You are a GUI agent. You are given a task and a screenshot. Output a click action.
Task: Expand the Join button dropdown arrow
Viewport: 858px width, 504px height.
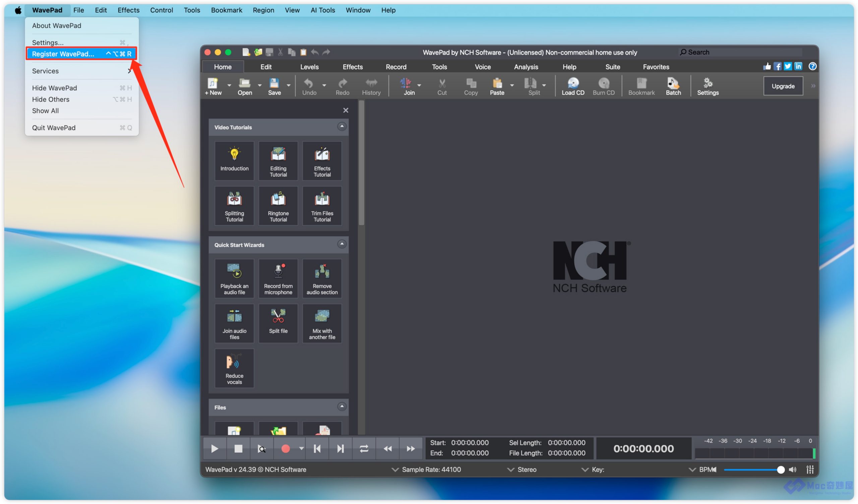[419, 85]
